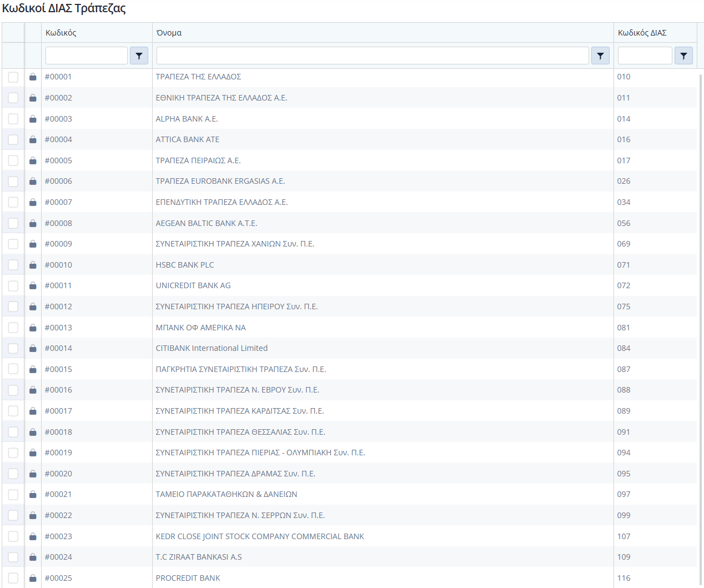Select the checkbox for row #00010
Image resolution: width=704 pixels, height=588 pixels.
point(13,265)
